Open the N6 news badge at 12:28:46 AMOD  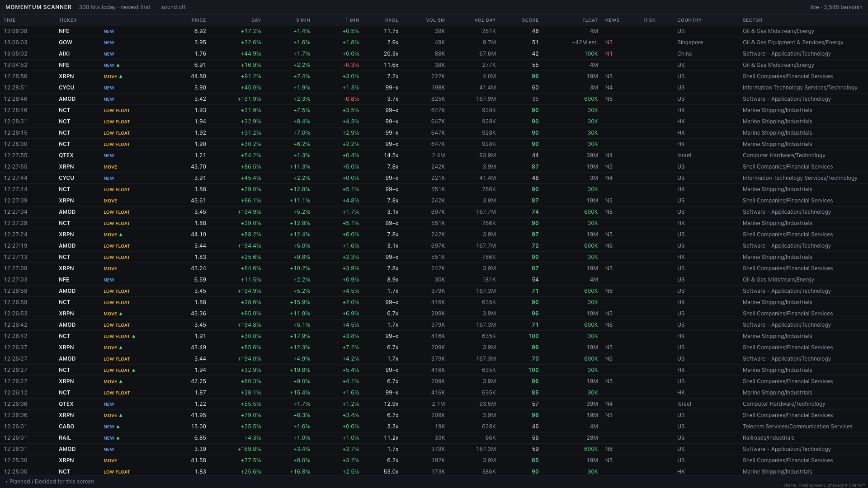pyautogui.click(x=609, y=99)
